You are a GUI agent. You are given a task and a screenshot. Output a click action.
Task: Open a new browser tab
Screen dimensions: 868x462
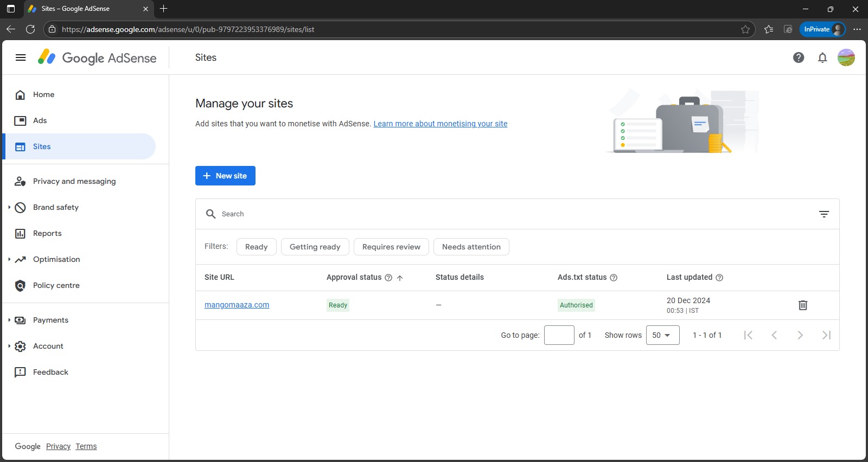(164, 9)
